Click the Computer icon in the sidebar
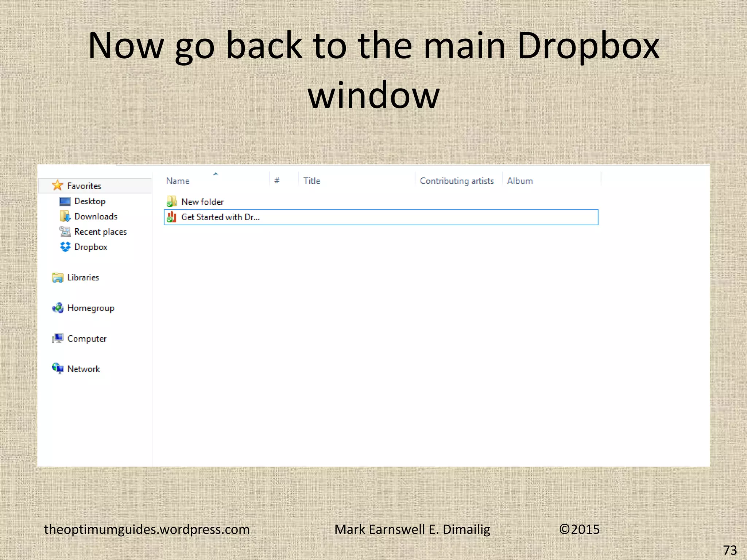This screenshot has height=560, width=747. tap(57, 338)
